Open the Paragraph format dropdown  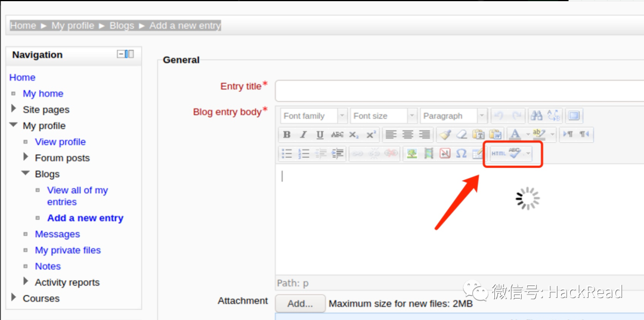pyautogui.click(x=454, y=116)
